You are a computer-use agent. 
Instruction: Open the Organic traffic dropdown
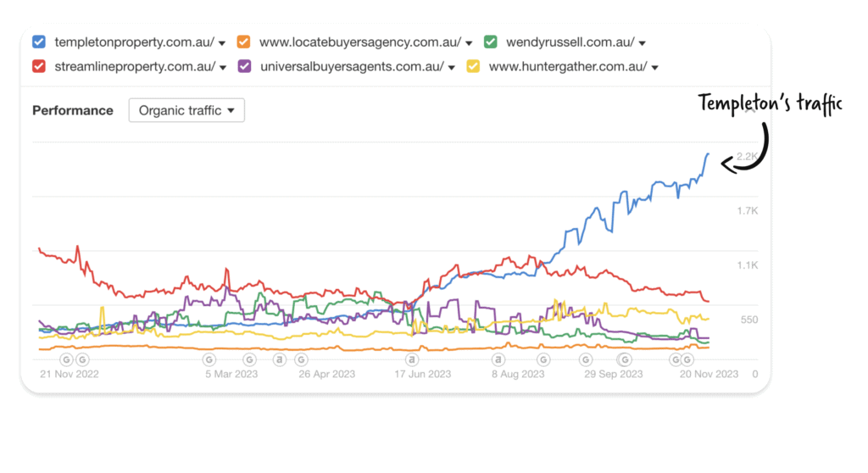coord(186,110)
